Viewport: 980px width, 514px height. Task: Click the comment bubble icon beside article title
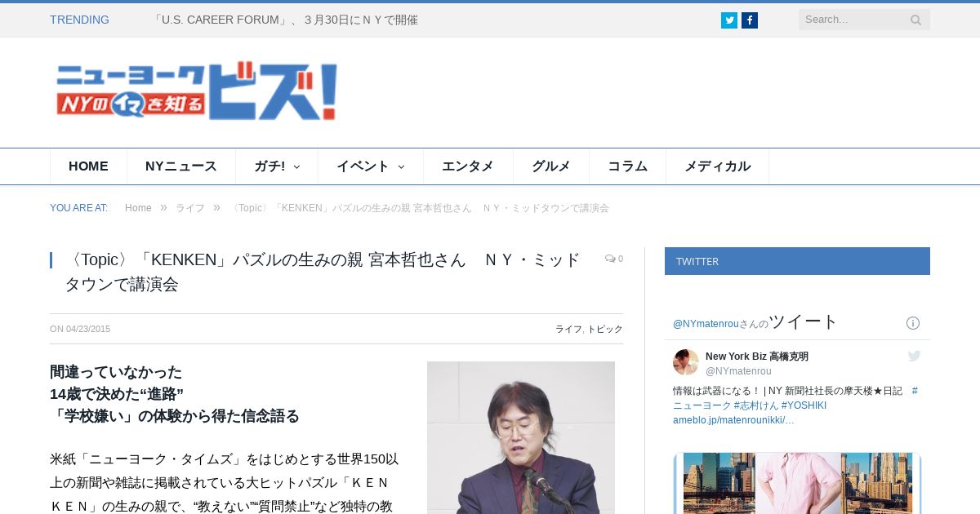[x=609, y=259]
